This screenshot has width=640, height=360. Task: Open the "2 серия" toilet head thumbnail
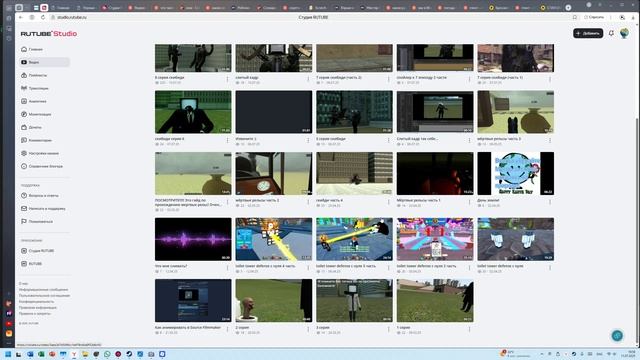(x=274, y=300)
